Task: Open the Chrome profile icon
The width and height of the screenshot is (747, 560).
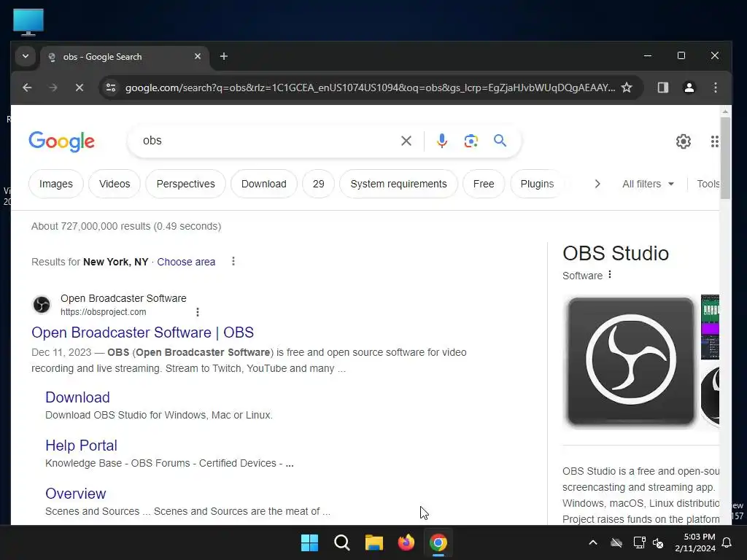Action: point(689,87)
